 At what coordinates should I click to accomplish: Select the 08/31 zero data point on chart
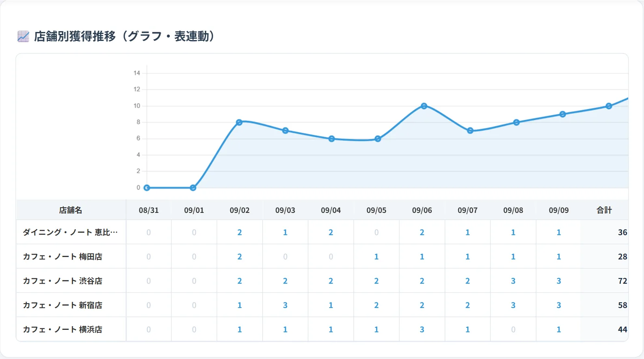[147, 188]
